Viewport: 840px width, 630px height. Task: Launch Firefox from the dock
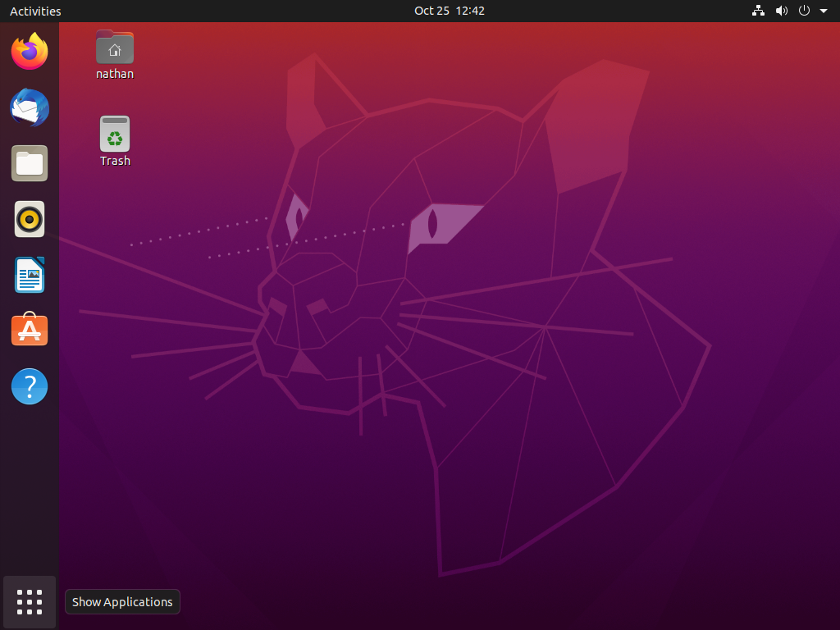coord(30,52)
